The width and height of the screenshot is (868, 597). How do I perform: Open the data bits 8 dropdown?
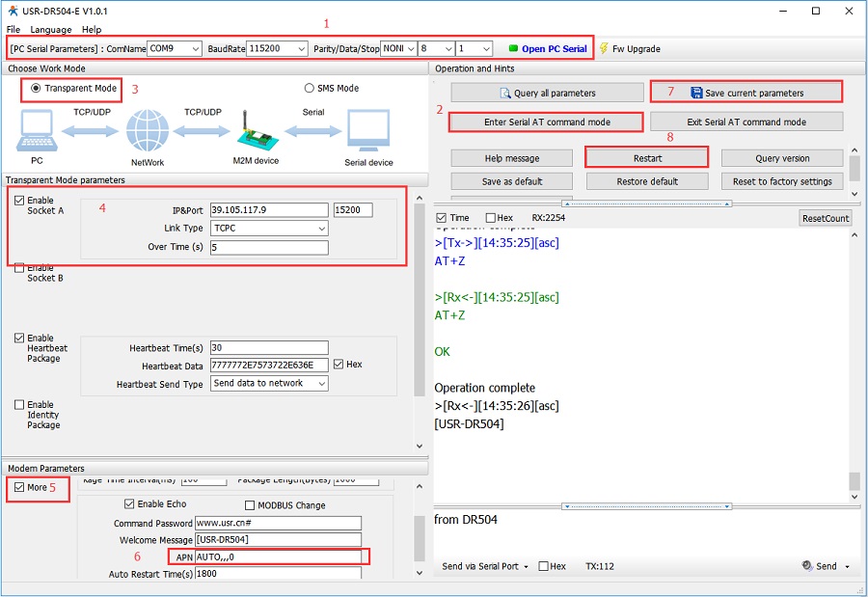pyautogui.click(x=437, y=49)
